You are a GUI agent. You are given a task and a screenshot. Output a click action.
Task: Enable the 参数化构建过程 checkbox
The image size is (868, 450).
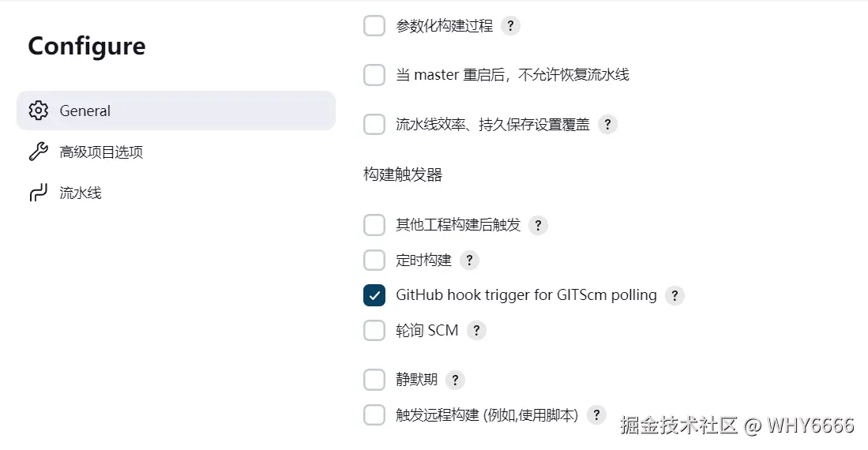click(x=374, y=26)
